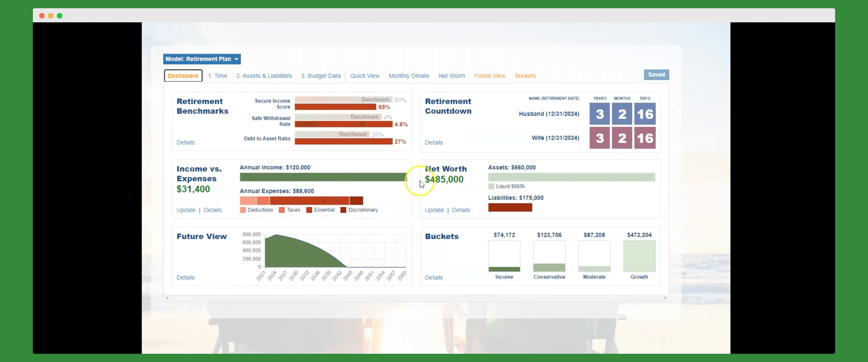Switch to Monthly Details tab

pyautogui.click(x=409, y=76)
